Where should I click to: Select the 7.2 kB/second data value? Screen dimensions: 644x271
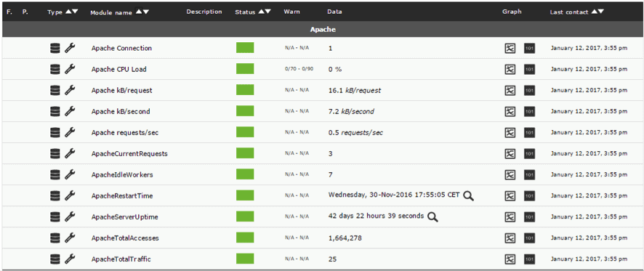point(351,112)
